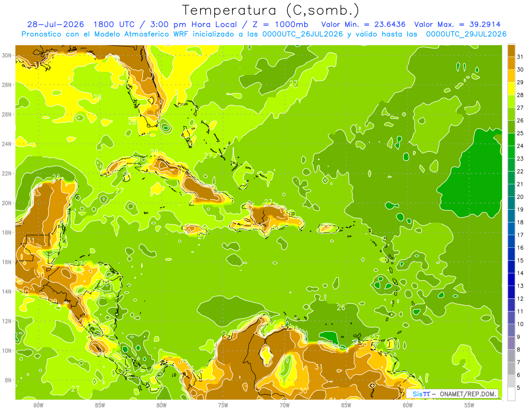Click the 70W longitude axis label
The width and height of the screenshot is (532, 411).
[x=285, y=405]
